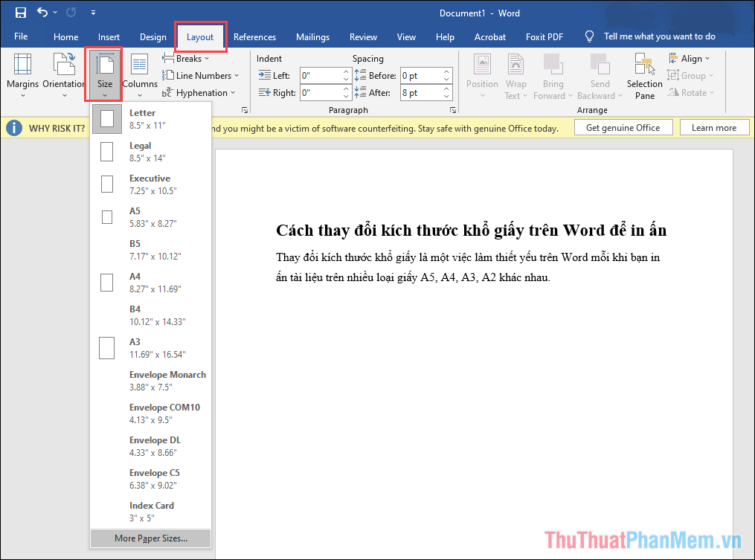755x560 pixels.
Task: Open the Align options
Action: tap(690, 58)
